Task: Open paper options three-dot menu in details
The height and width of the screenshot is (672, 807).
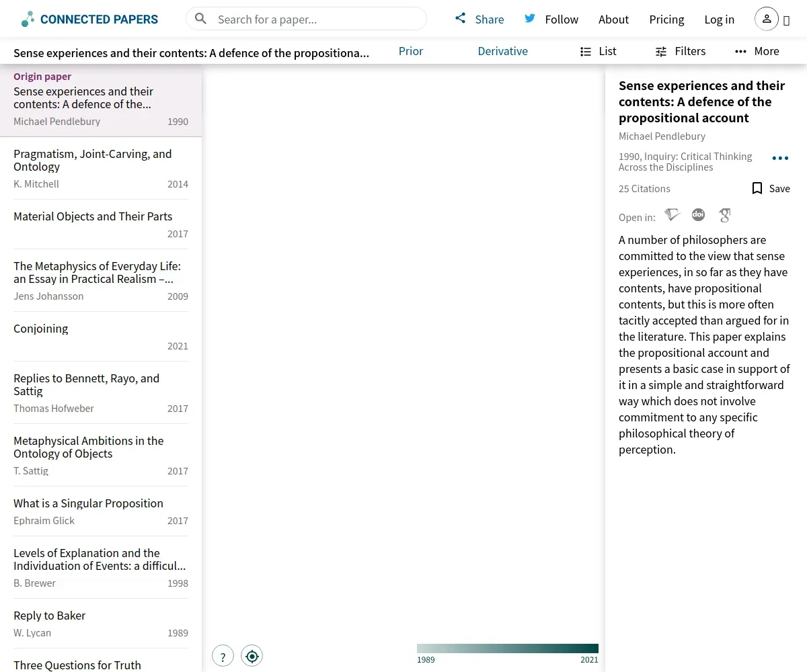Action: pyautogui.click(x=780, y=158)
